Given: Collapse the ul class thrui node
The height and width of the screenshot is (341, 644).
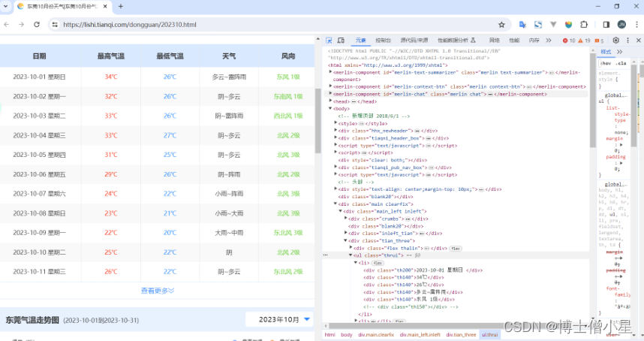Looking at the screenshot, I should [351, 255].
